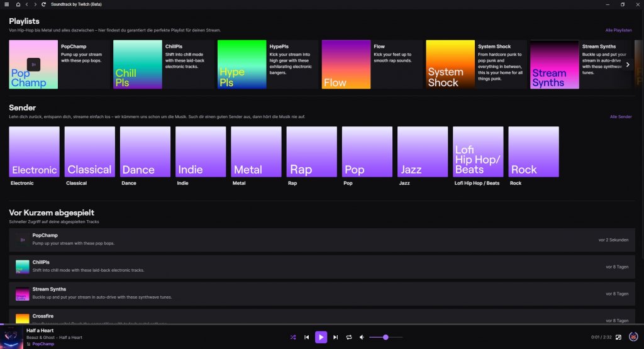The height and width of the screenshot is (349, 644).
Task: Toggle shuffle playback
Action: [293, 337]
